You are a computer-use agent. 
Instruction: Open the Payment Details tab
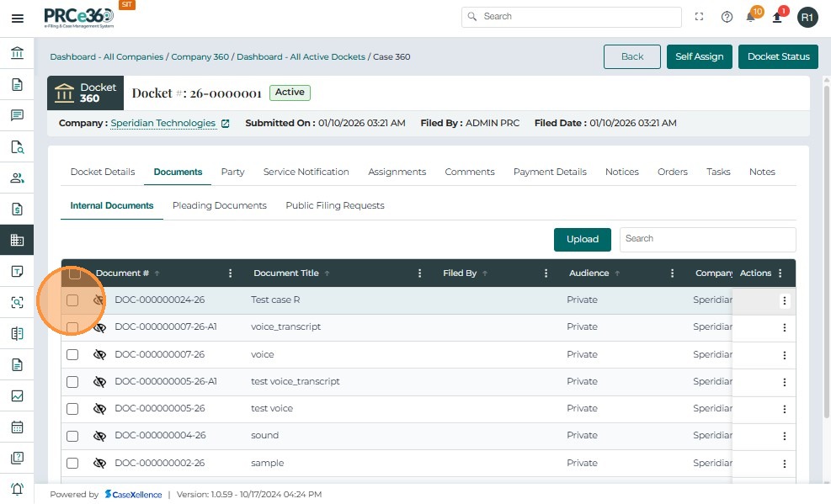(x=550, y=172)
